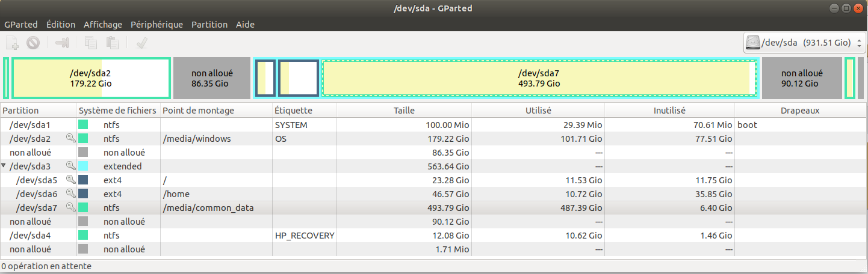Screen dimensions: 868x274
Task: Click the key icon beside /dev/sda2
Action: tap(70, 139)
